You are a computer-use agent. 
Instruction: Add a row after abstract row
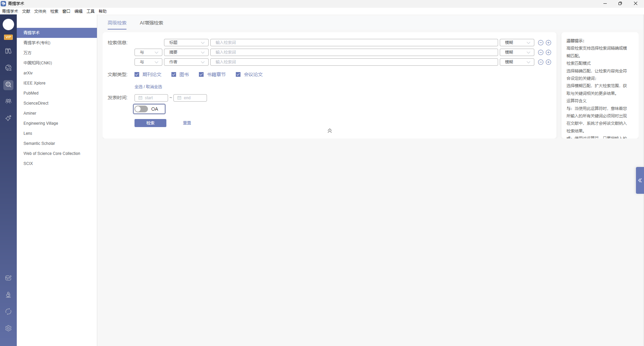[548, 52]
